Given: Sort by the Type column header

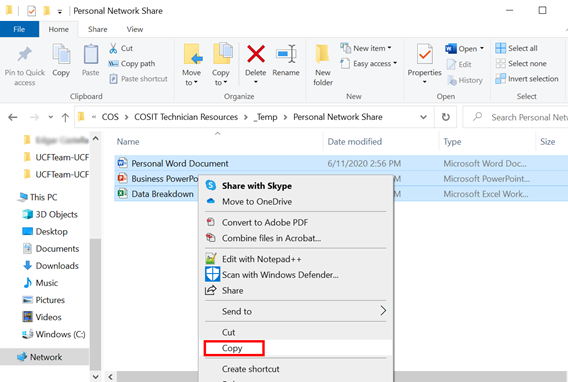Looking at the screenshot, I should click(x=452, y=142).
